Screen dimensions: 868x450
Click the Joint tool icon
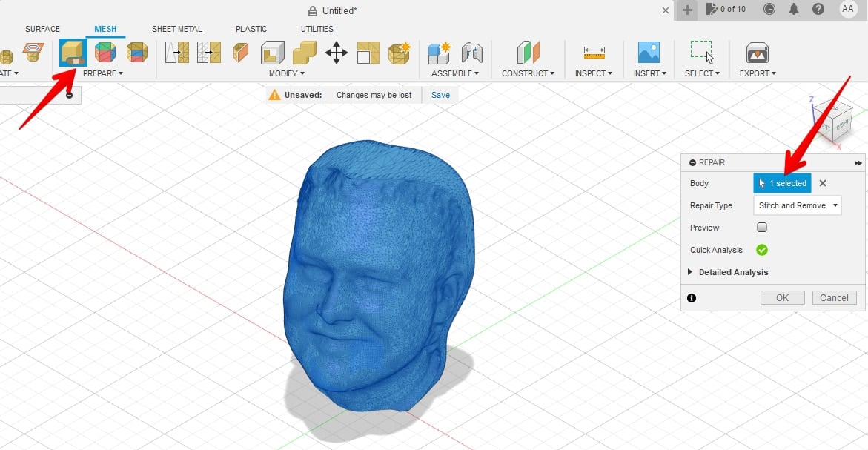pyautogui.click(x=471, y=53)
